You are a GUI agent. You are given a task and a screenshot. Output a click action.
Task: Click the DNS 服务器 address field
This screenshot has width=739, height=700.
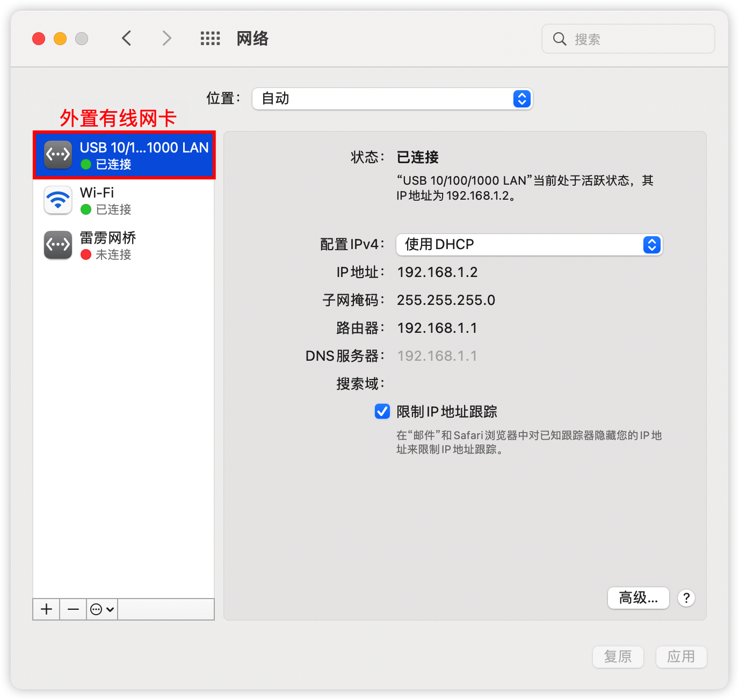[437, 356]
